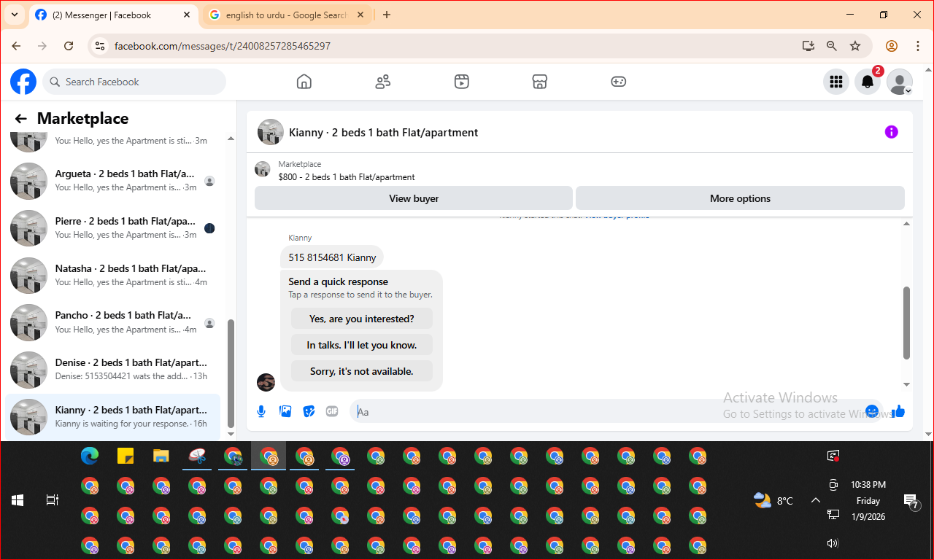Open the install app icon in address bar
Image resolution: width=934 pixels, height=560 pixels.
pyautogui.click(x=808, y=46)
